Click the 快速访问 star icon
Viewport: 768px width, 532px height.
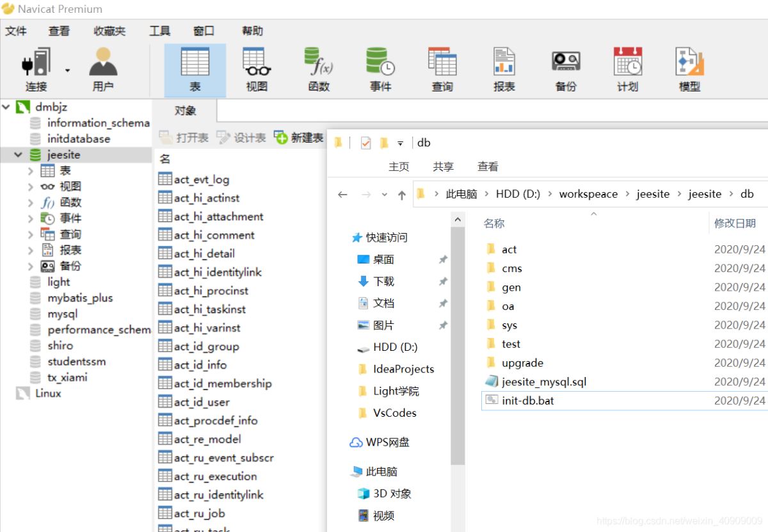pos(357,238)
